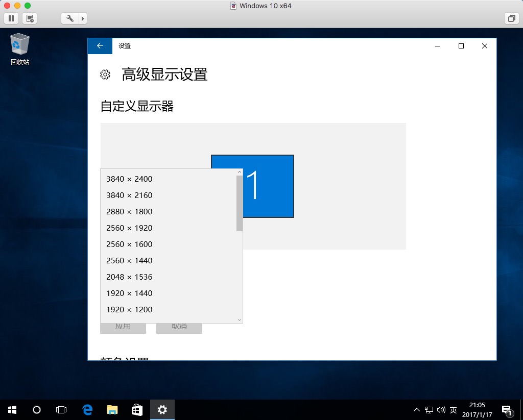This screenshot has width=523, height=420.
Task: Open the Start menu
Action: 11,409
